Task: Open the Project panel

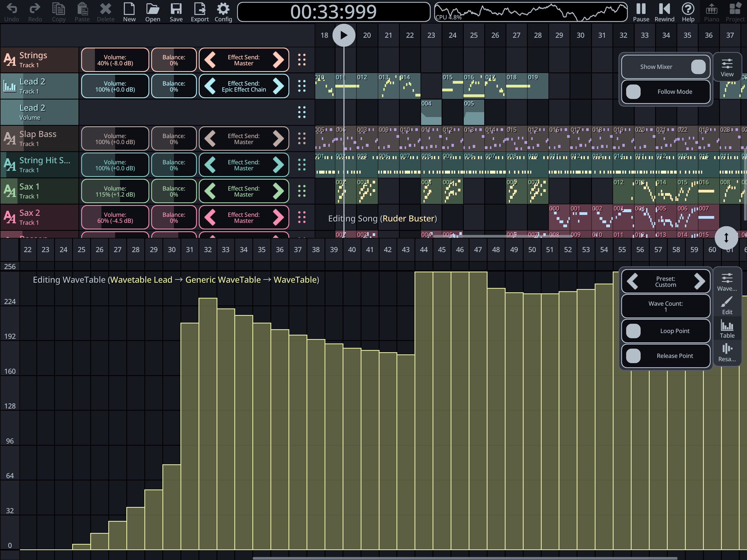Action: pos(735,12)
